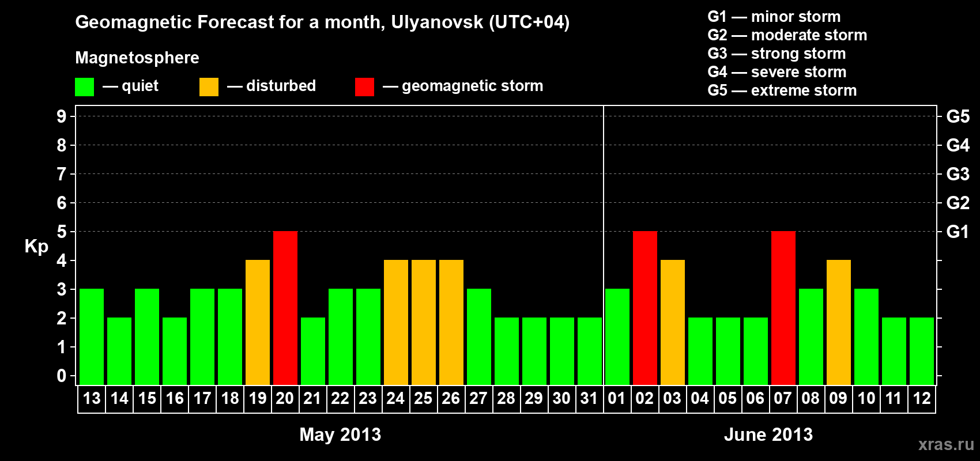Click the 'G1 — minor storm' legend line
This screenshot has width=980, height=461.
coord(774,17)
